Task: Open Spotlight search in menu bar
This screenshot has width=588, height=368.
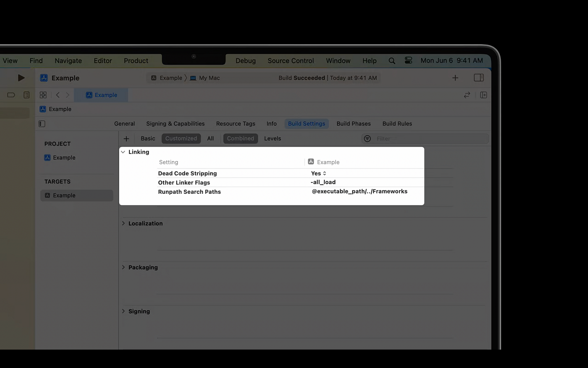Action: coord(392,61)
